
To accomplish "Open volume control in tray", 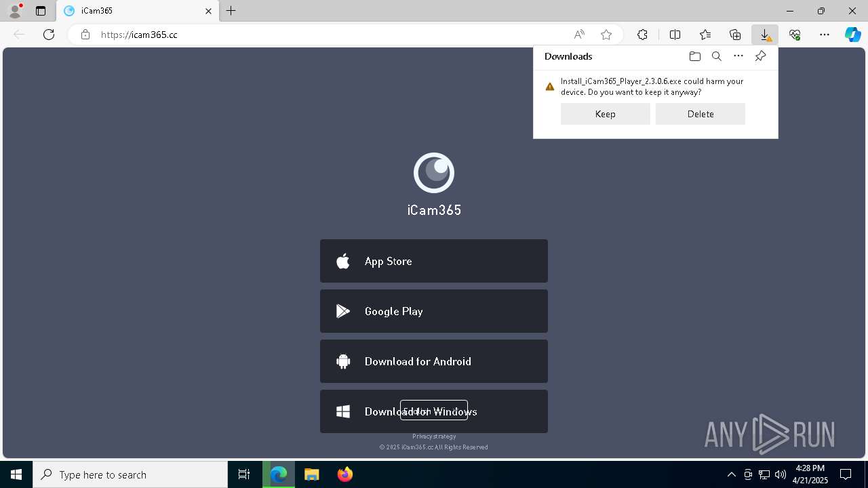I will click(780, 474).
